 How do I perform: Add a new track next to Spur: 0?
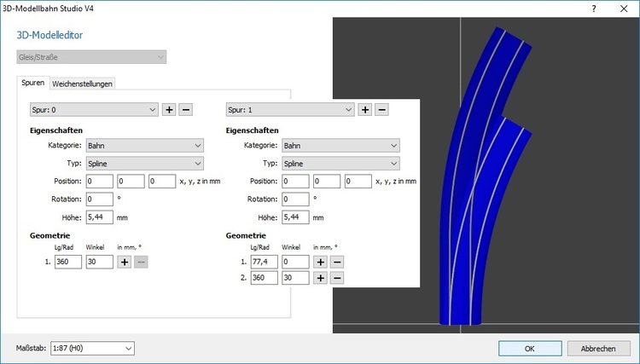[x=169, y=110]
